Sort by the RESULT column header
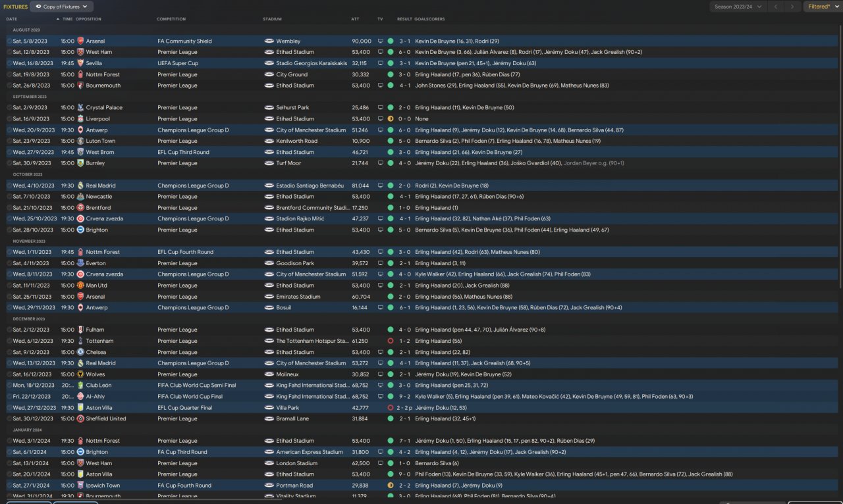 tap(404, 19)
